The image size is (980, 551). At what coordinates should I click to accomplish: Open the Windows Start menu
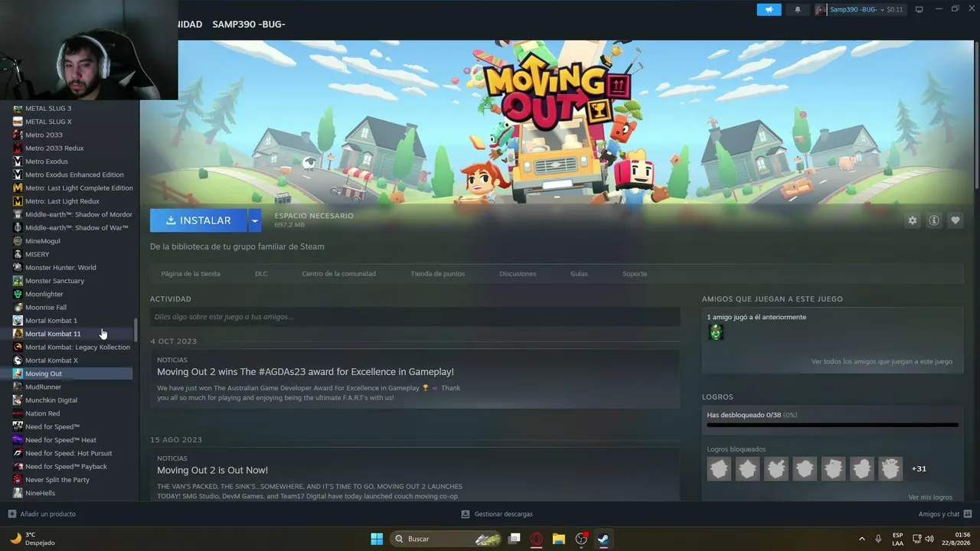pos(377,539)
